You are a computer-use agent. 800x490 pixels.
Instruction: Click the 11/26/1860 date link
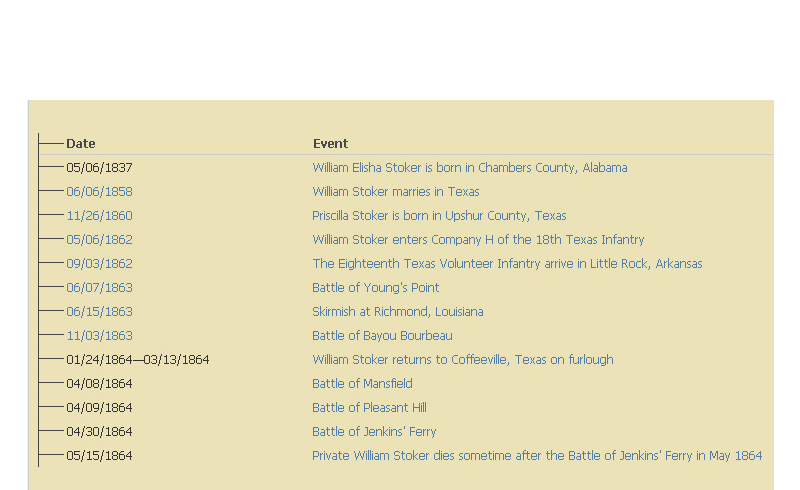pyautogui.click(x=99, y=216)
